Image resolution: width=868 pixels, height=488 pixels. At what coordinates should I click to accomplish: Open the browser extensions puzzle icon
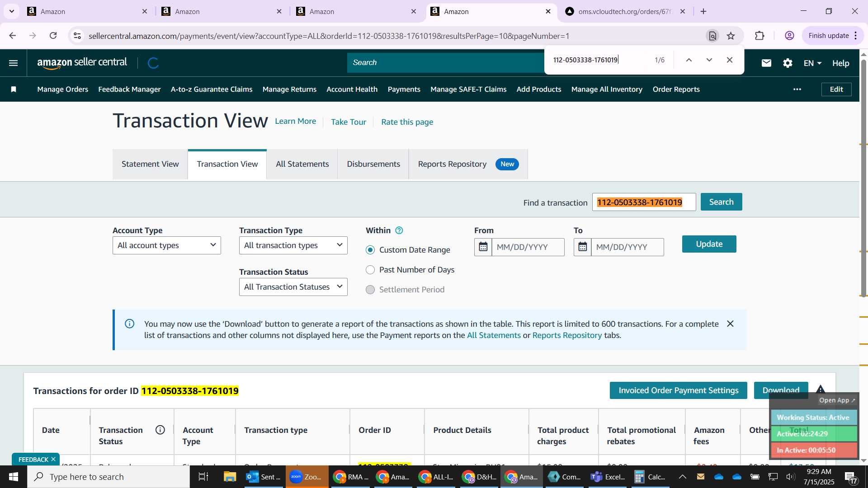(760, 36)
